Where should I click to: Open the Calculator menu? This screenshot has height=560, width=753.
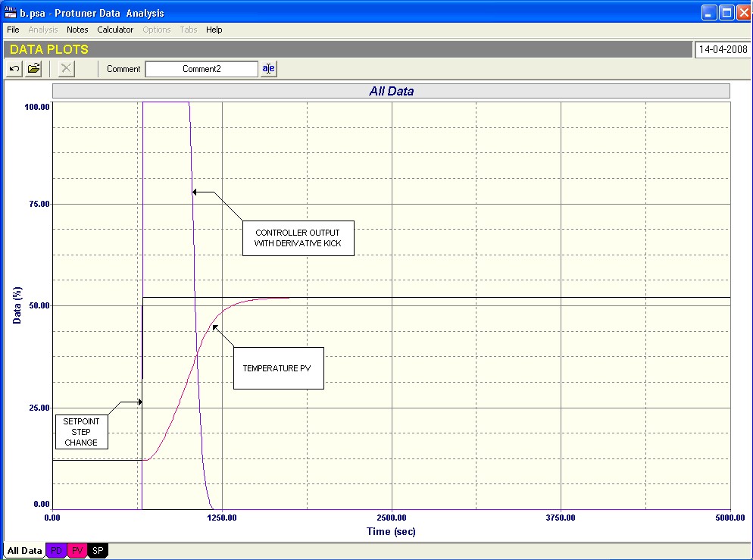coord(115,30)
